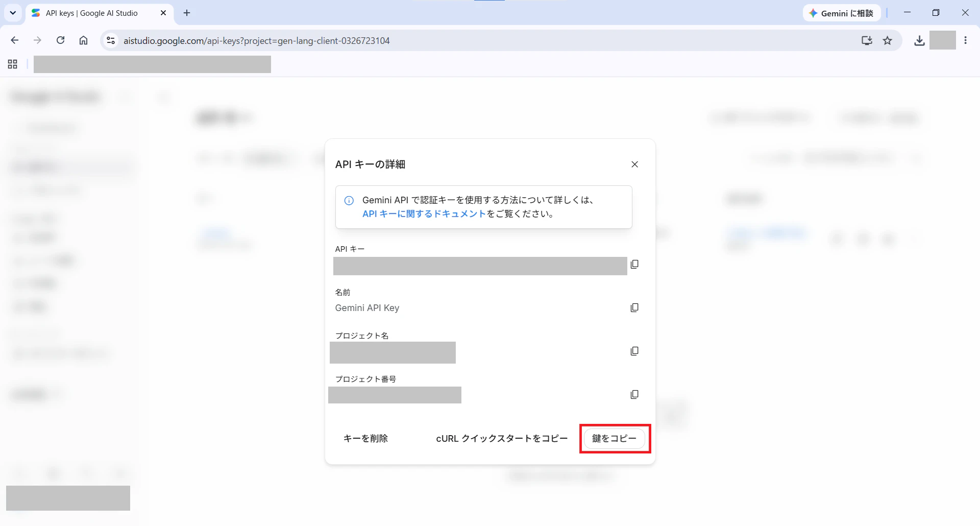Go forward to next page

click(37, 40)
